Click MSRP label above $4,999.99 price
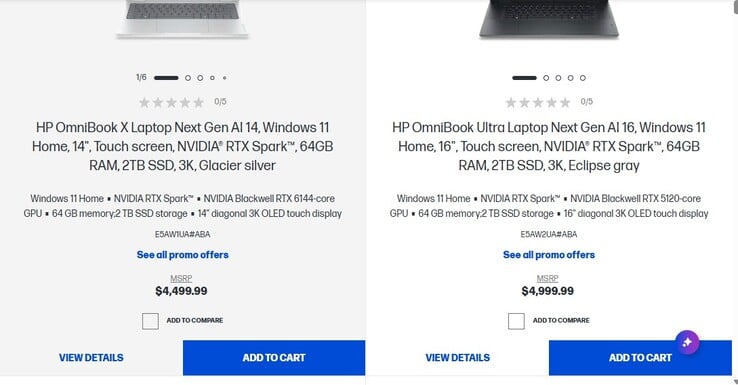738x385 pixels. tap(547, 279)
